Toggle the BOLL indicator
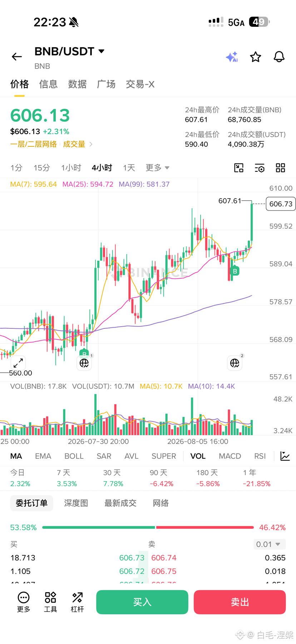The height and width of the screenshot is (644, 296). 74,456
